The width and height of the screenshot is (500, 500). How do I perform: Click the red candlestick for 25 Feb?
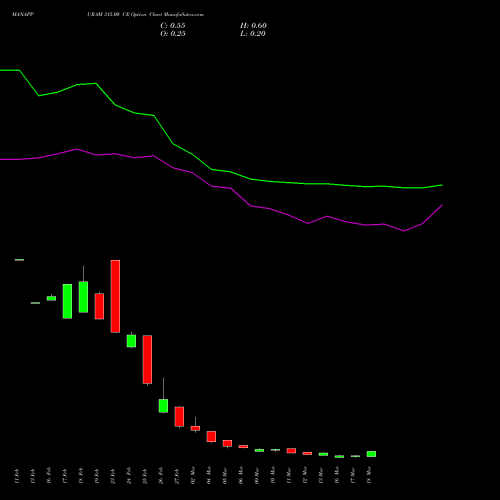147,360
